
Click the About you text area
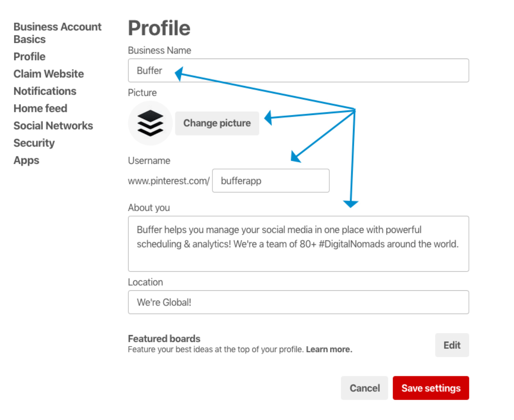click(298, 244)
